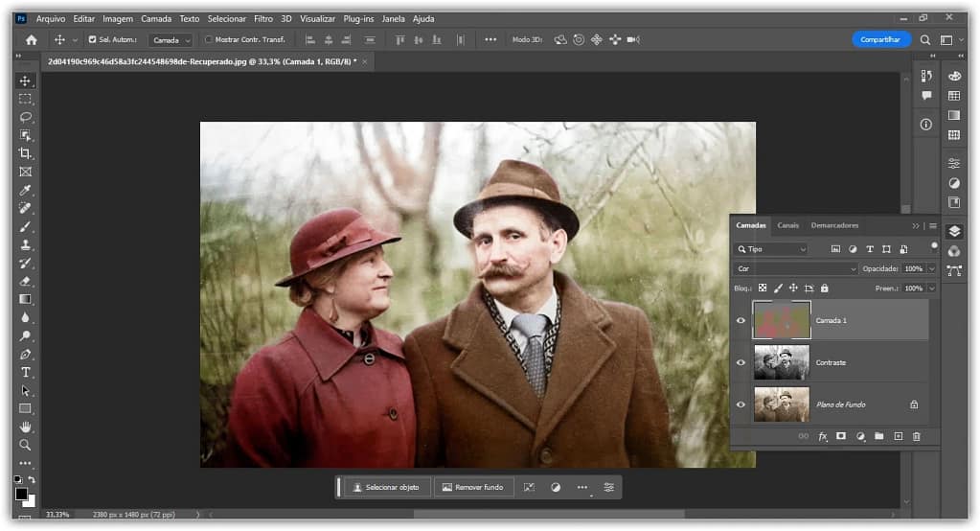Toggle lock transparent pixels
Image resolution: width=980 pixels, height=531 pixels.
pos(763,289)
